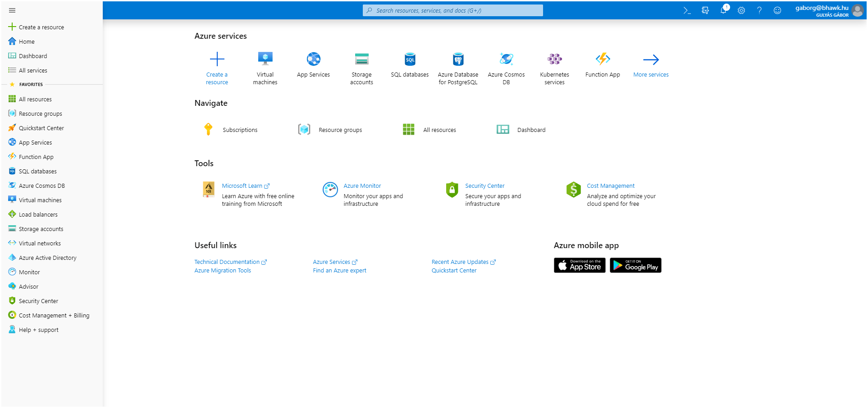Image resolution: width=868 pixels, height=408 pixels.
Task: Open the Kubernetes services icon
Action: (555, 59)
